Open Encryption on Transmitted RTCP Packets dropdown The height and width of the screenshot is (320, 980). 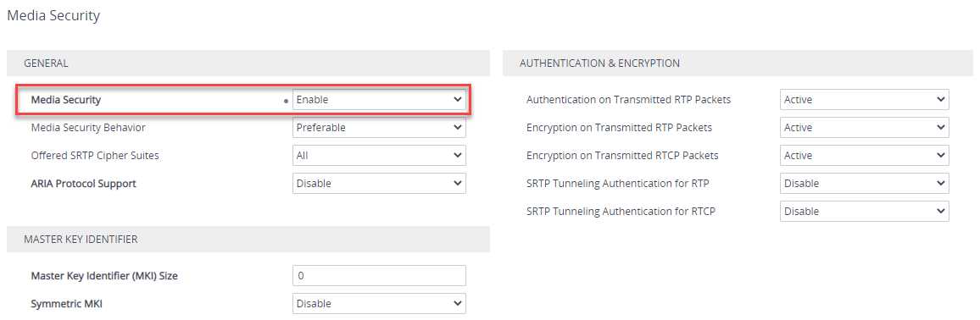(x=865, y=155)
